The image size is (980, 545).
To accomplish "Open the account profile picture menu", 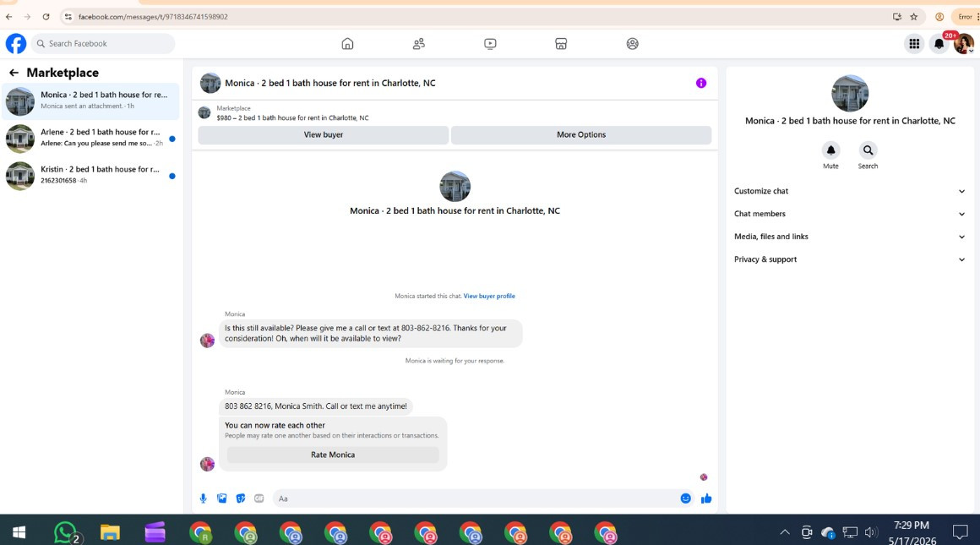I will (x=964, y=44).
